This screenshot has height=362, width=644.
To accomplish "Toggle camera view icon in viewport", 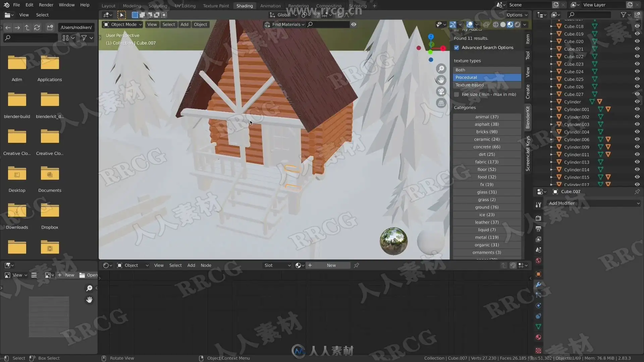I will [441, 92].
